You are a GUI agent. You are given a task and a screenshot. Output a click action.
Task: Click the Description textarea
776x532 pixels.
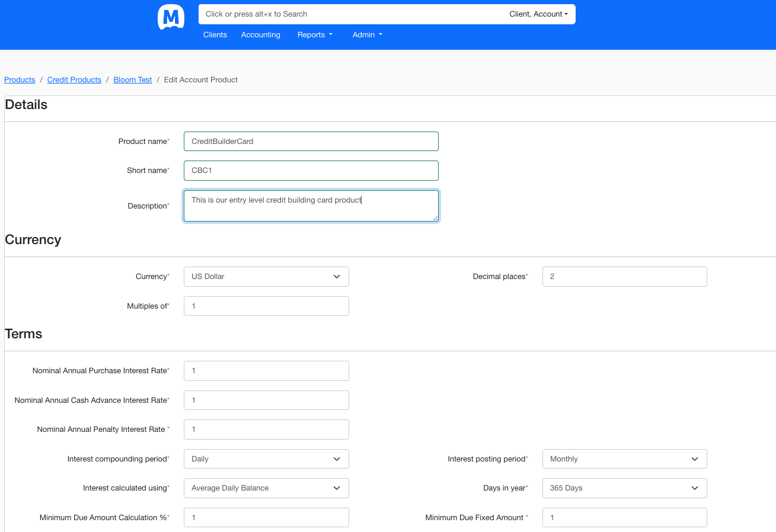[x=311, y=206]
